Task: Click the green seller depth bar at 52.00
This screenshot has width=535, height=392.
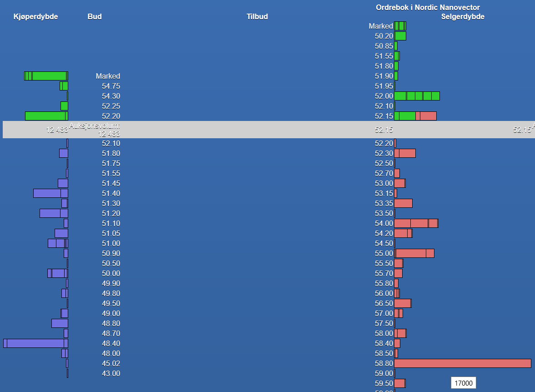Action: point(417,96)
